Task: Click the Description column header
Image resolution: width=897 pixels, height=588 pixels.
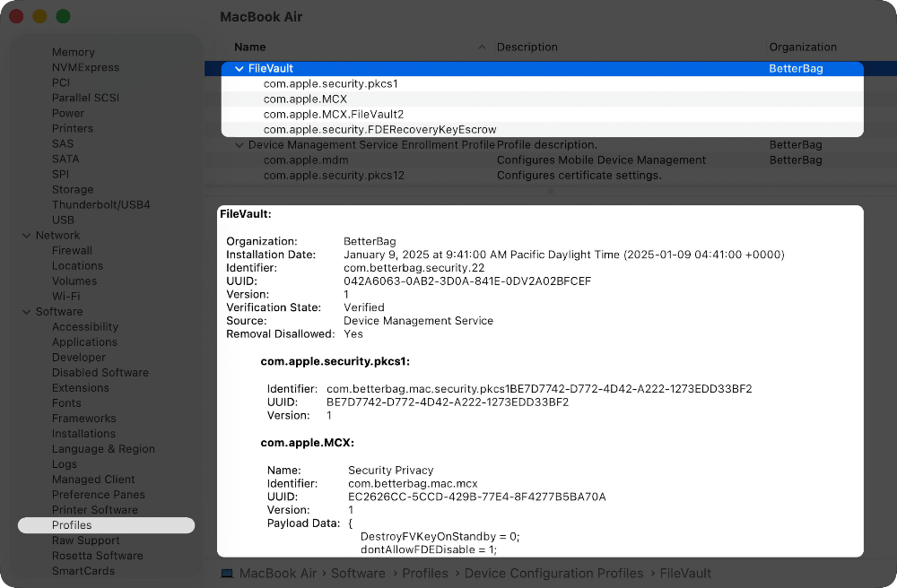Action: pyautogui.click(x=527, y=47)
